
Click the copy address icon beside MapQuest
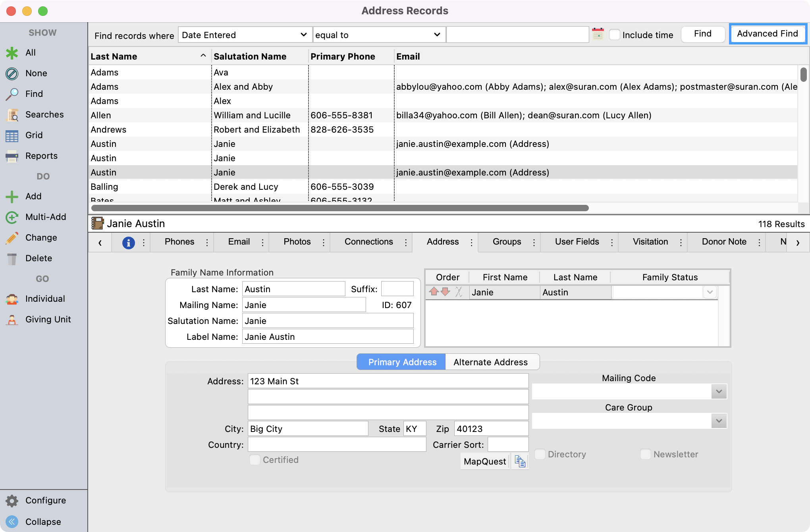tap(520, 461)
